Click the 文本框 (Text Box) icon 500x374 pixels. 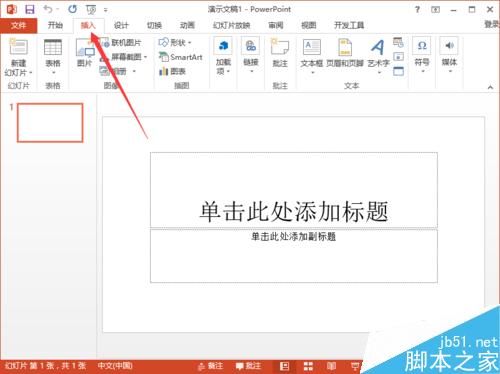pyautogui.click(x=312, y=47)
